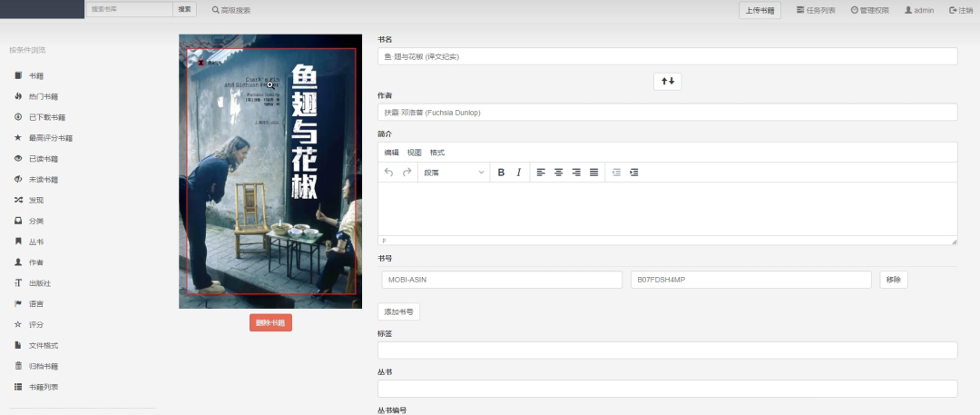Open 最高评分书籍 top rated books
This screenshot has height=415, width=980.
coord(44,138)
